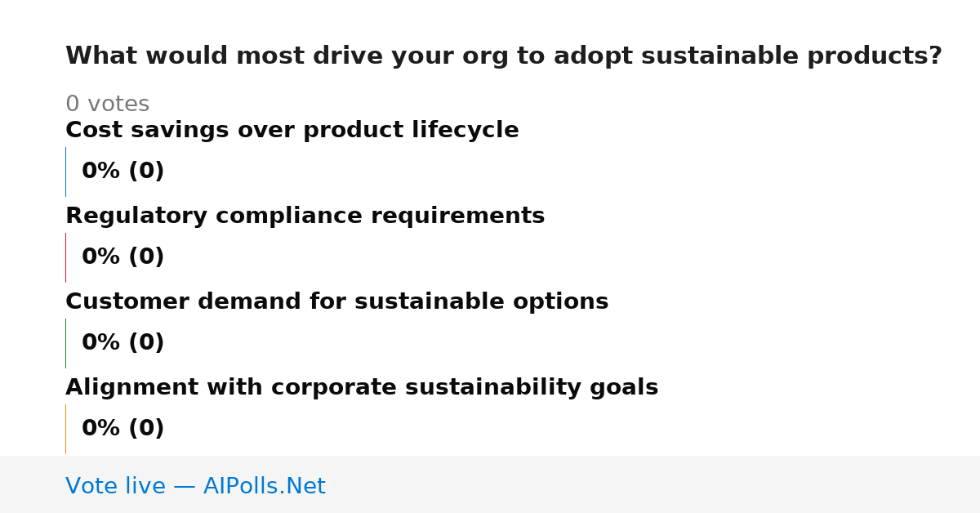Click the red bar under Regulatory compliance
Viewport: 980px width, 513px height.
65,257
